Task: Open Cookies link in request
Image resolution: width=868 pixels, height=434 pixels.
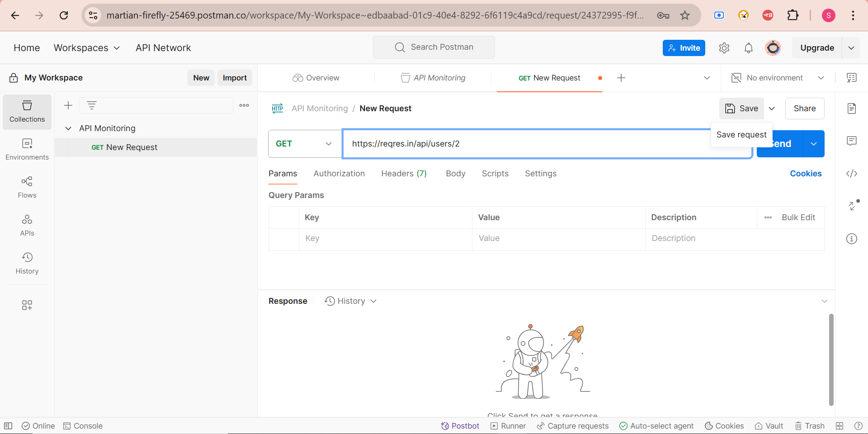Action: (806, 174)
